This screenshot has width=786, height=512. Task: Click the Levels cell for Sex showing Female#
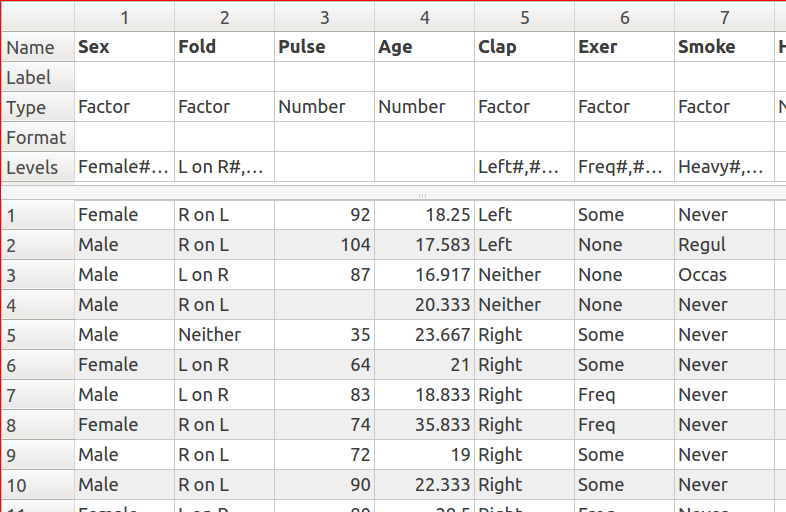[124, 167]
